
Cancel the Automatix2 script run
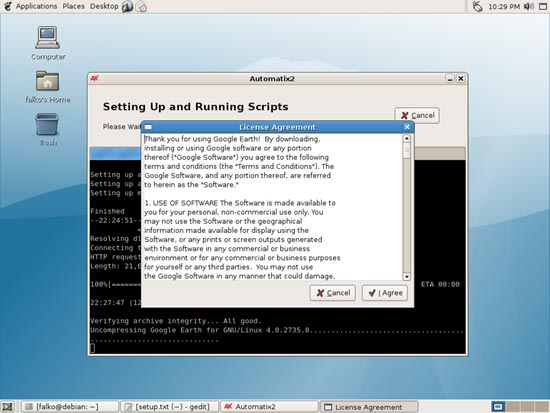(x=417, y=115)
